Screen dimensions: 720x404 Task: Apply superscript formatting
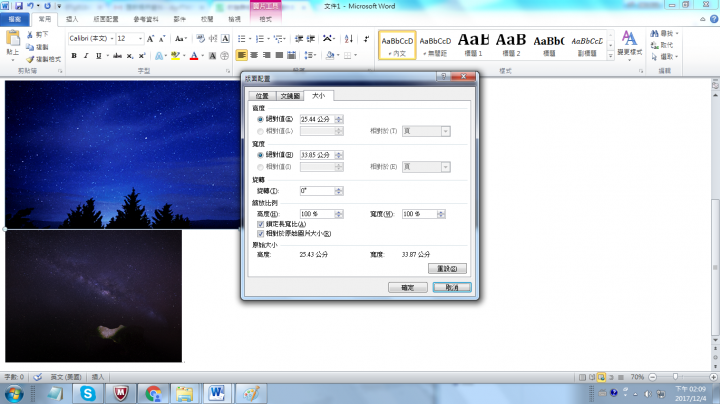pyautogui.click(x=142, y=56)
